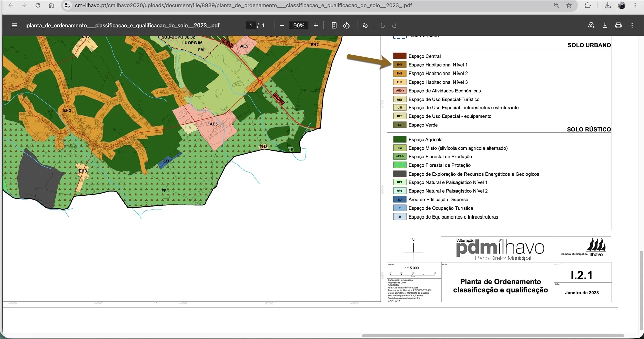Select 'Área de Edificação Dispersa' text
This screenshot has width=644, height=339.
(438, 199)
